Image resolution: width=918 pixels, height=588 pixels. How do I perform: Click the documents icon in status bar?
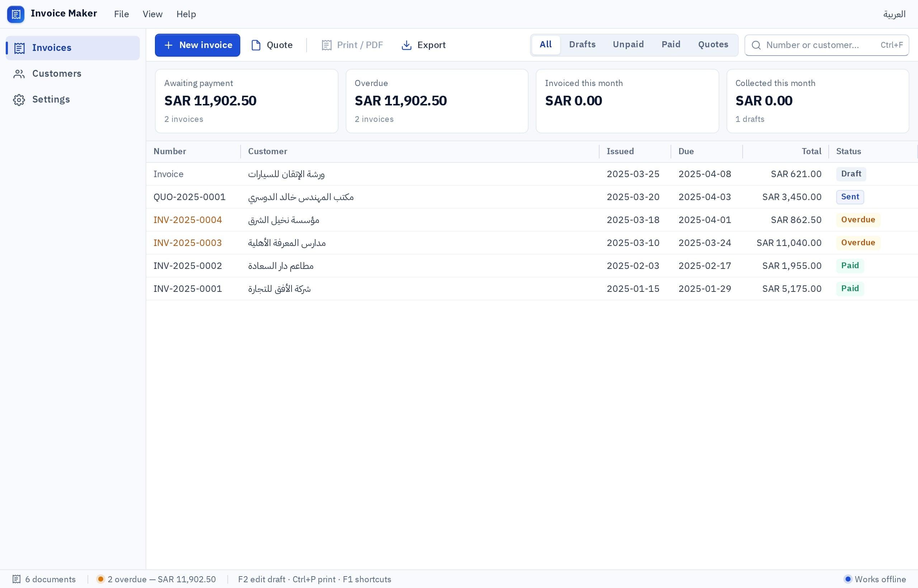click(x=16, y=579)
